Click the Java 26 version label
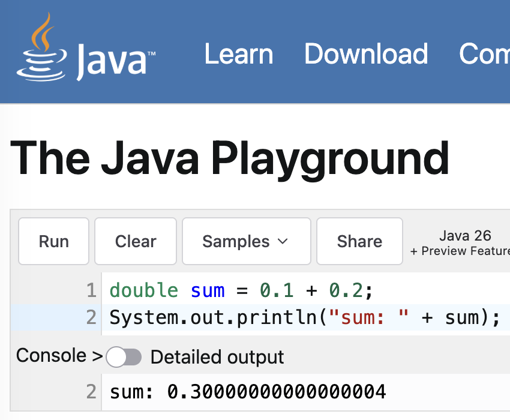The width and height of the screenshot is (510, 420). pos(465,236)
